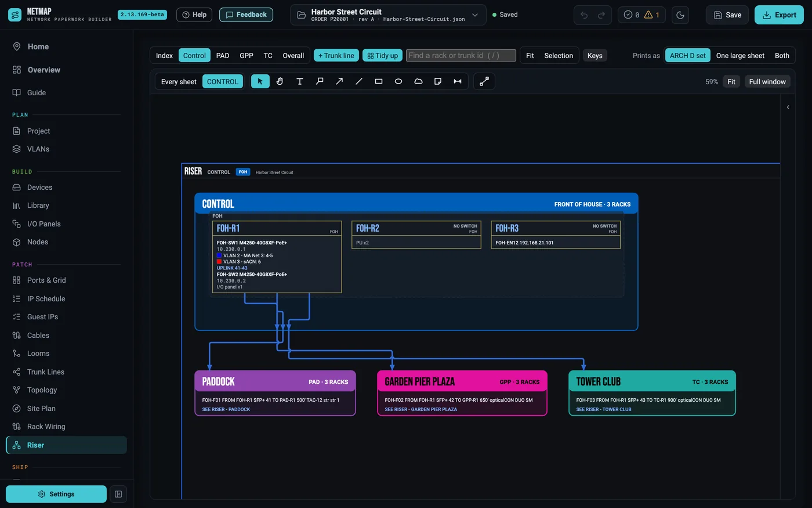Switch to the PAD sheet tab
This screenshot has width=812, height=508.
coord(223,56)
